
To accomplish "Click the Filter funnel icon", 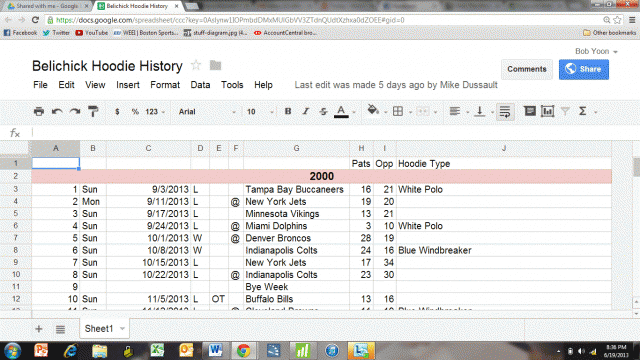I will pos(565,111).
